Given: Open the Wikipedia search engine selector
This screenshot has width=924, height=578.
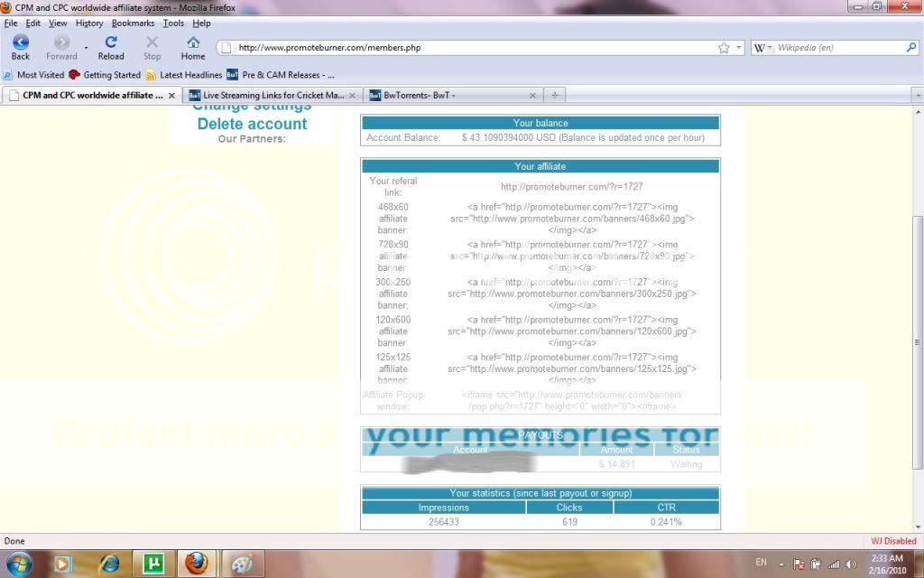Looking at the screenshot, I should point(762,48).
